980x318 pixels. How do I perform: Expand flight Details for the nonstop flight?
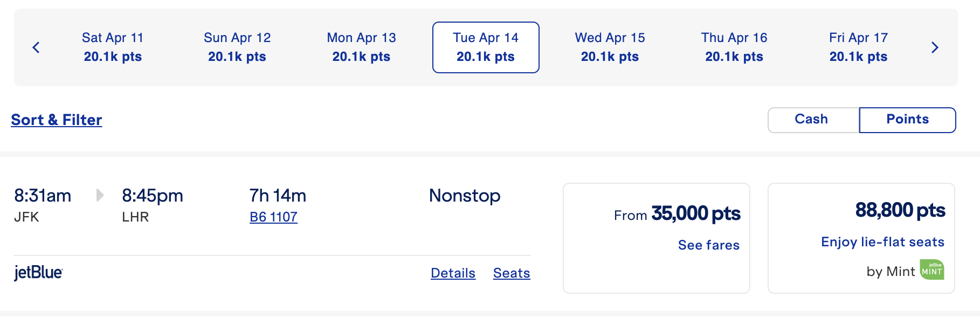tap(453, 273)
